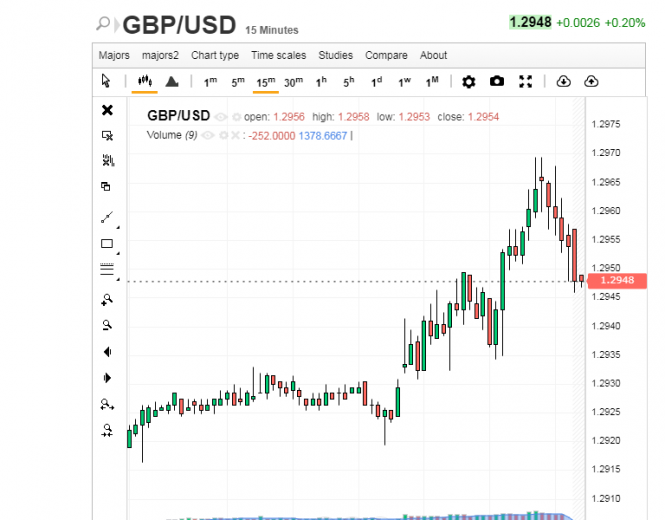Click the +0.0026 change value
Image resolution: width=665 pixels, height=520 pixels.
point(578,22)
